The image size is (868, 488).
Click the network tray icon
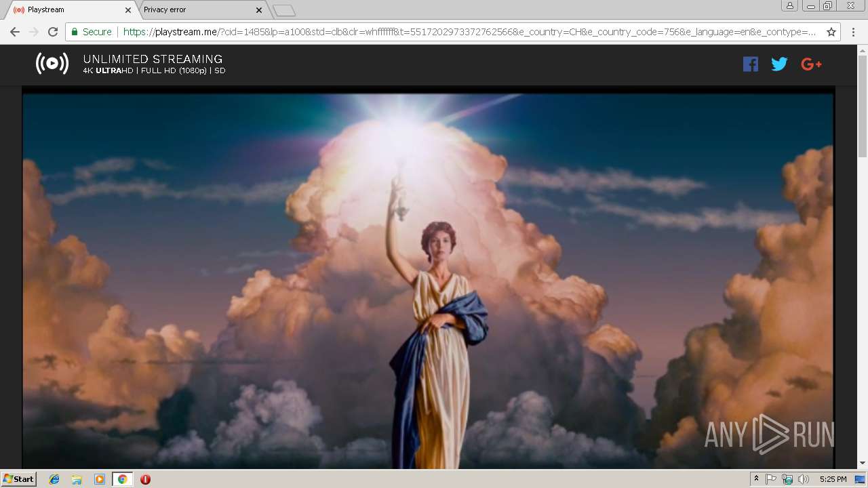(x=787, y=479)
